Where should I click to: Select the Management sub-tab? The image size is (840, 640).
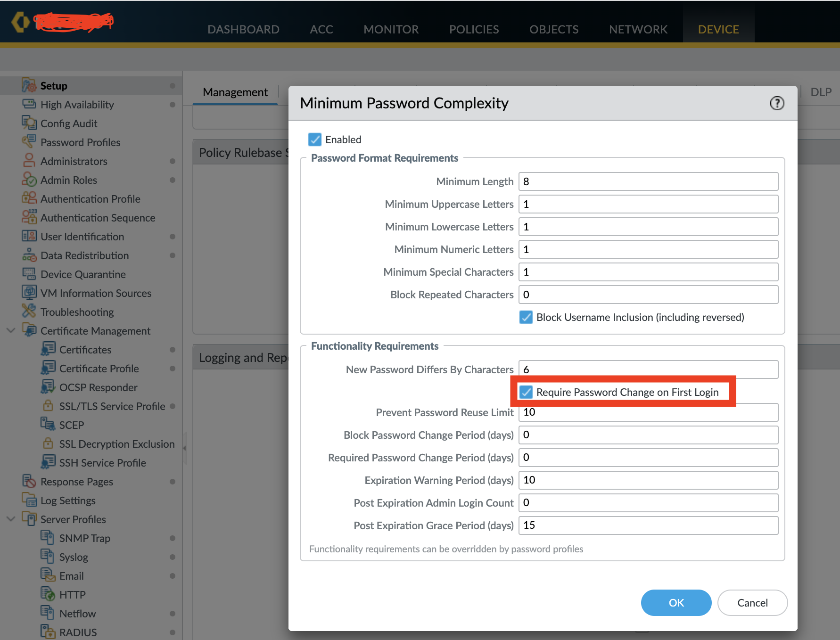click(x=235, y=92)
